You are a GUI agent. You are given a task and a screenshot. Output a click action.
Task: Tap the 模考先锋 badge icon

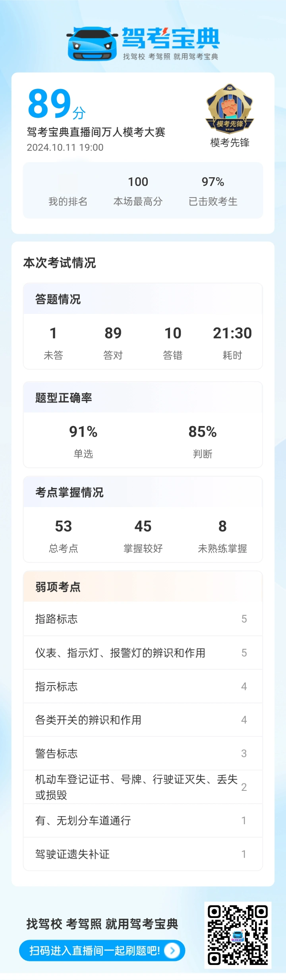coord(230,108)
